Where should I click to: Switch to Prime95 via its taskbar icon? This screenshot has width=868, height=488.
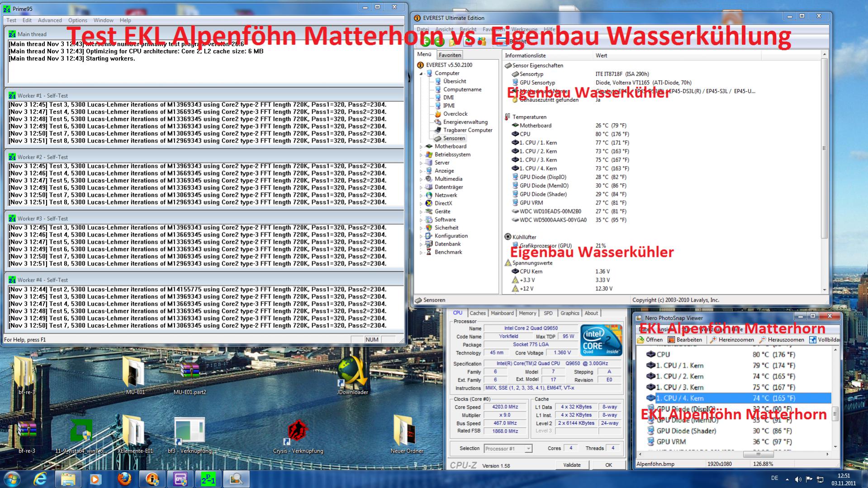pyautogui.click(x=208, y=479)
